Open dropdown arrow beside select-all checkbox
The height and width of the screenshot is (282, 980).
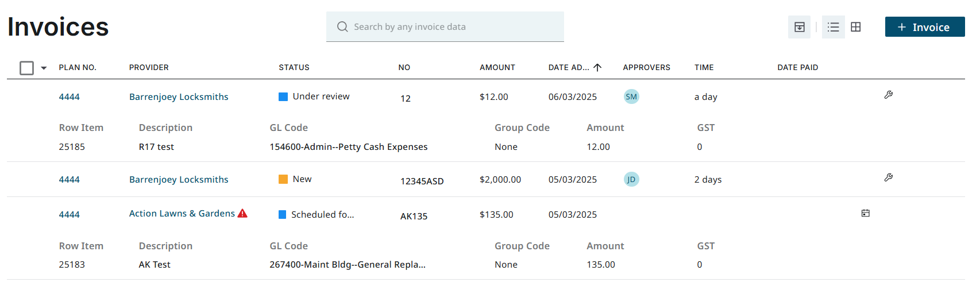pos(44,68)
